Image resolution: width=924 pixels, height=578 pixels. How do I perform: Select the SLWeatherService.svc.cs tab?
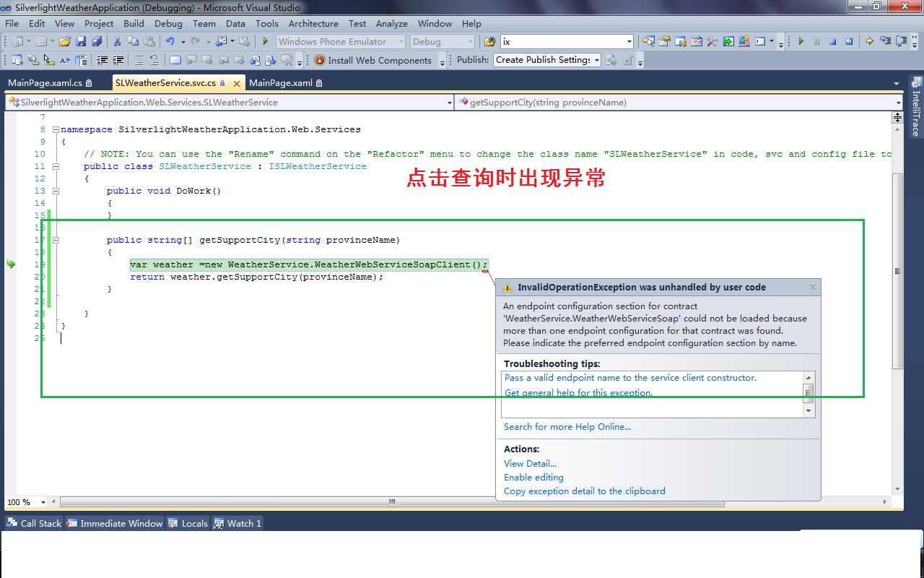(179, 83)
